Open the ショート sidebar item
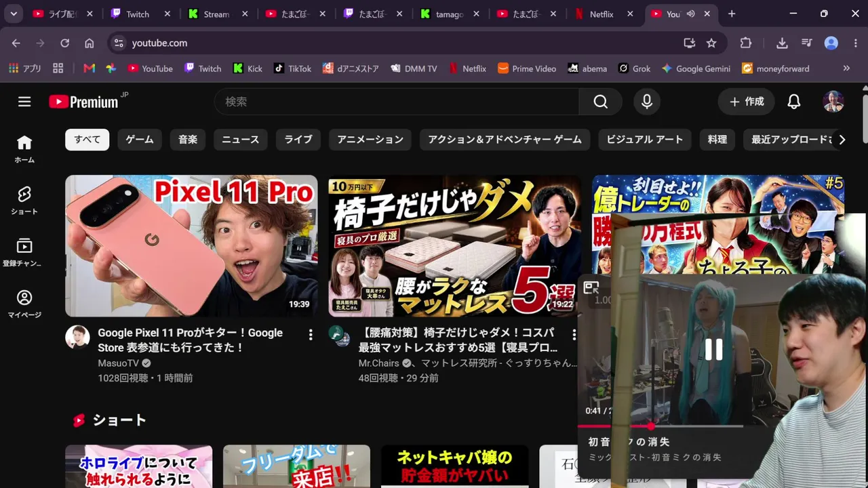The width and height of the screenshot is (868, 488). 24,201
